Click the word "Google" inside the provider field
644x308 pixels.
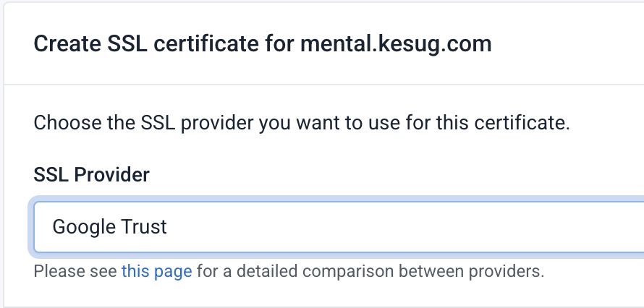[x=80, y=227]
